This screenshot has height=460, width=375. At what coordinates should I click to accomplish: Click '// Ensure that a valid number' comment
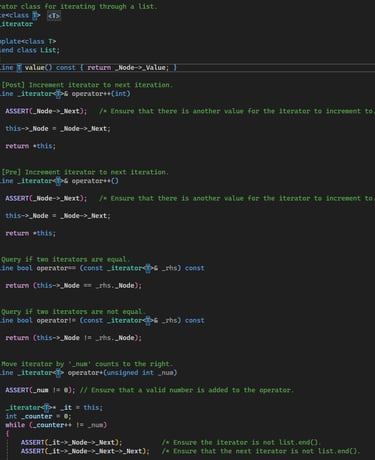[187, 390]
